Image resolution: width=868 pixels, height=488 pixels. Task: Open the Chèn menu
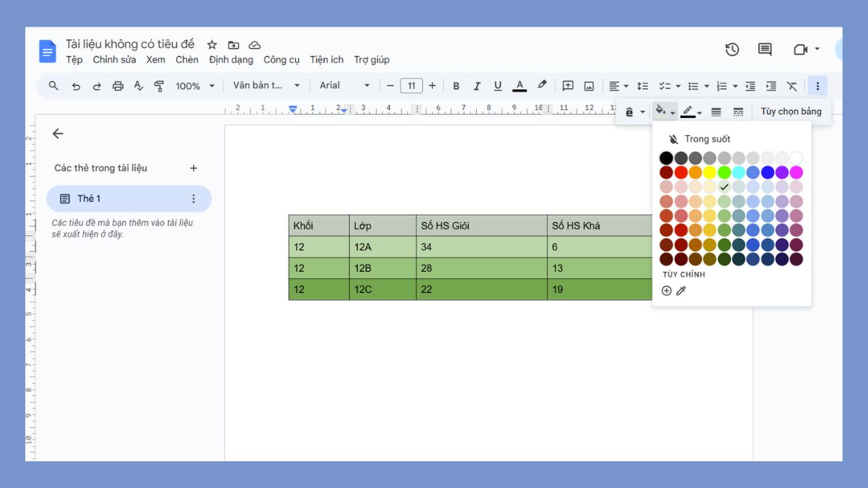pos(187,60)
